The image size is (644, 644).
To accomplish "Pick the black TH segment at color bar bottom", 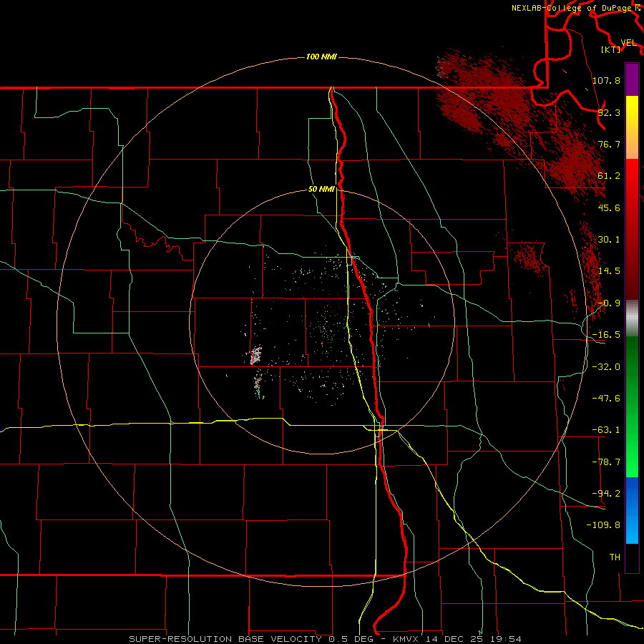I will 632,557.
